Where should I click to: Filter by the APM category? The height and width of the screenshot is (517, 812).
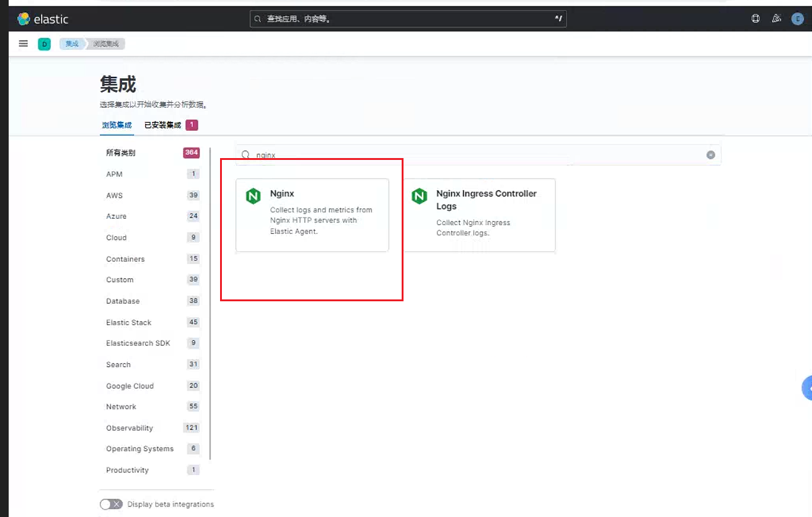point(152,174)
